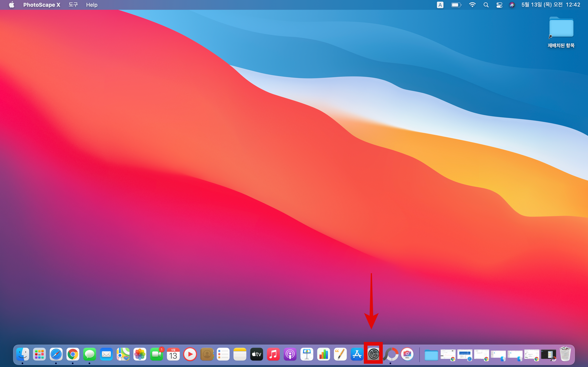Show the Wi-Fi status menu
Image resolution: width=588 pixels, height=367 pixels.
(472, 5)
